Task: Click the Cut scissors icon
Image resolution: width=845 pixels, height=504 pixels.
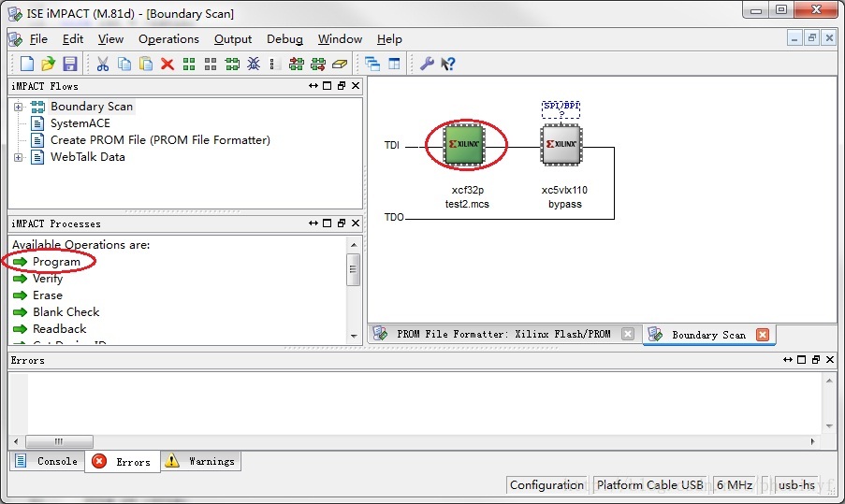Action: 102,64
